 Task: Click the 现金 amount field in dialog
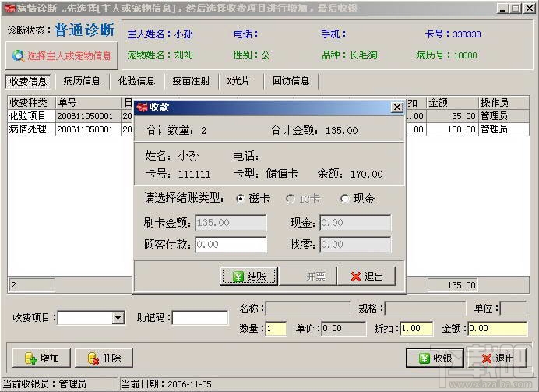pyautogui.click(x=355, y=223)
